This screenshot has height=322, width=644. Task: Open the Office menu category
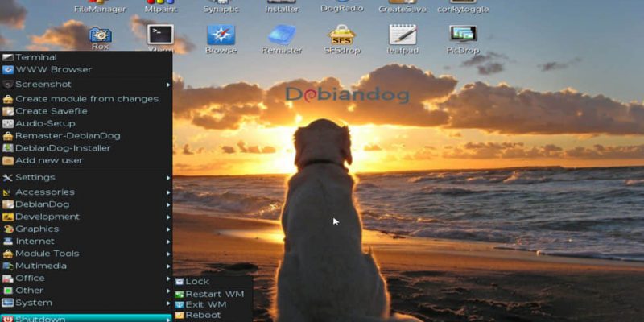[86, 279]
